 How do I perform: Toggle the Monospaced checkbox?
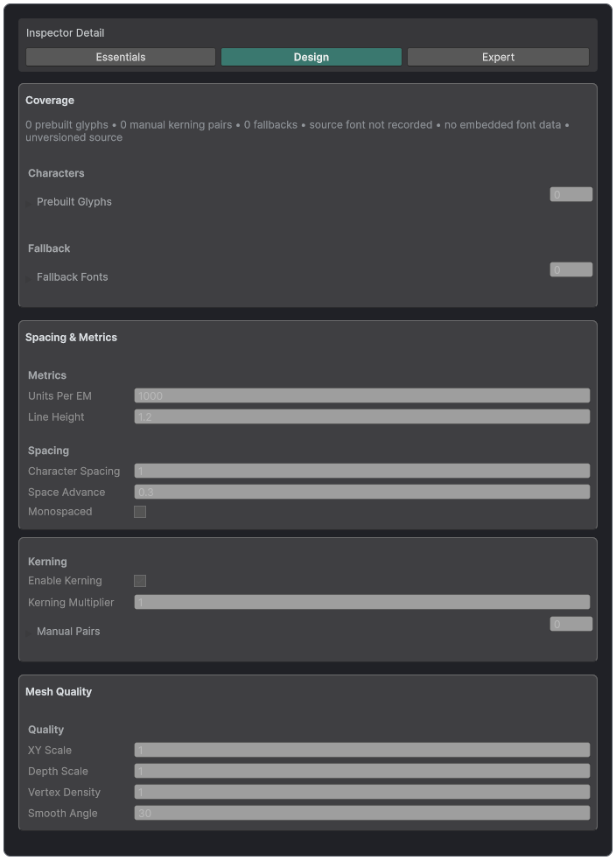pyautogui.click(x=140, y=512)
